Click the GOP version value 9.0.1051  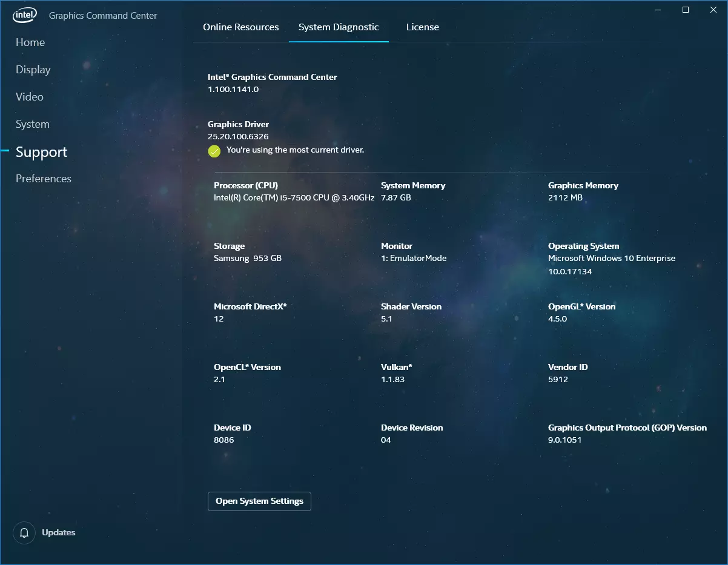tap(565, 440)
